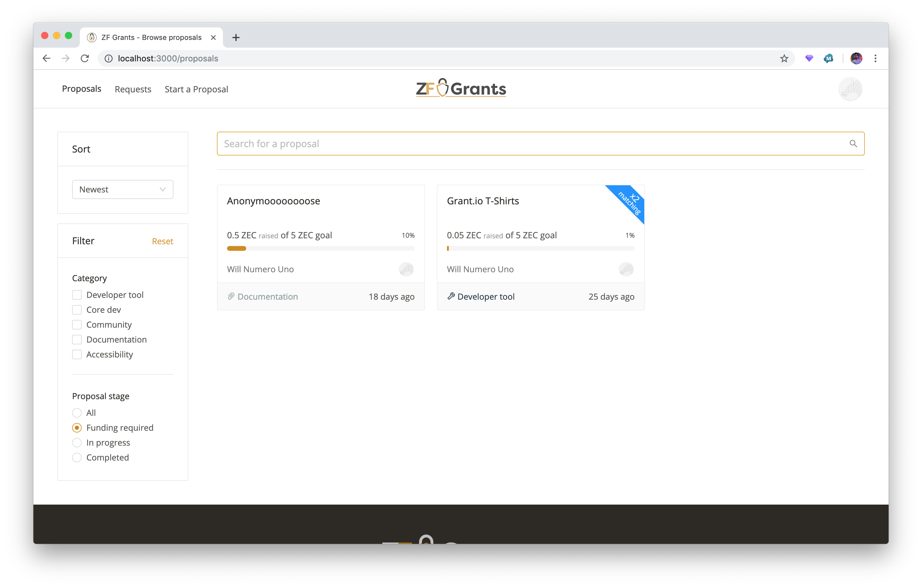Open Start a Proposal page

[x=196, y=89]
